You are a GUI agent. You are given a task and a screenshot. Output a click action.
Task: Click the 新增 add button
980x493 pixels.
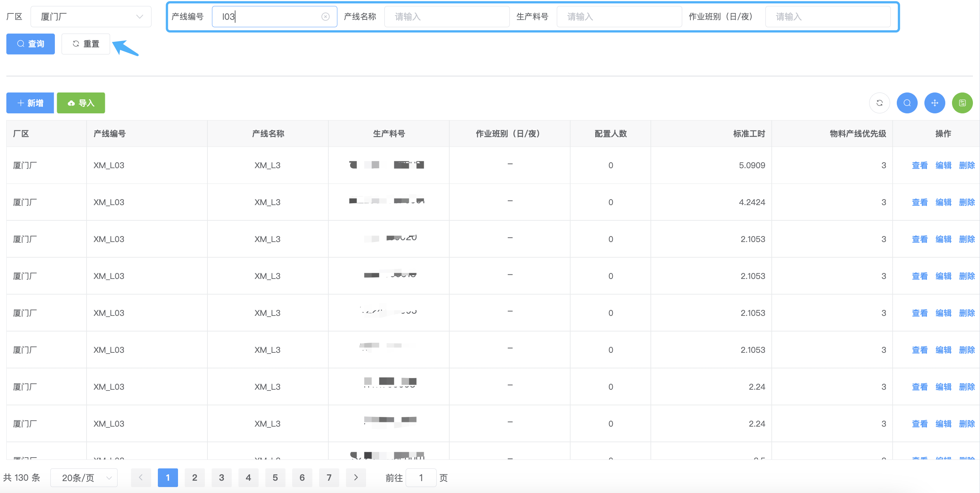click(30, 103)
